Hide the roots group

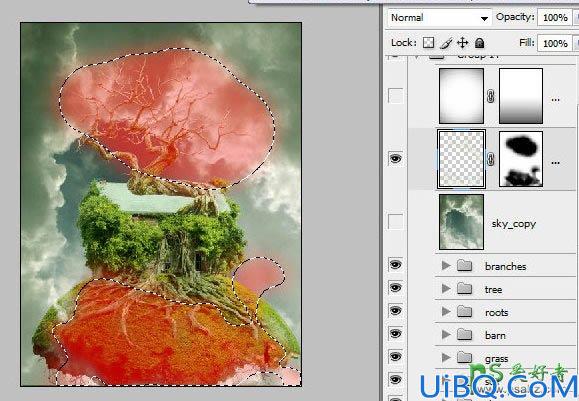pyautogui.click(x=395, y=311)
